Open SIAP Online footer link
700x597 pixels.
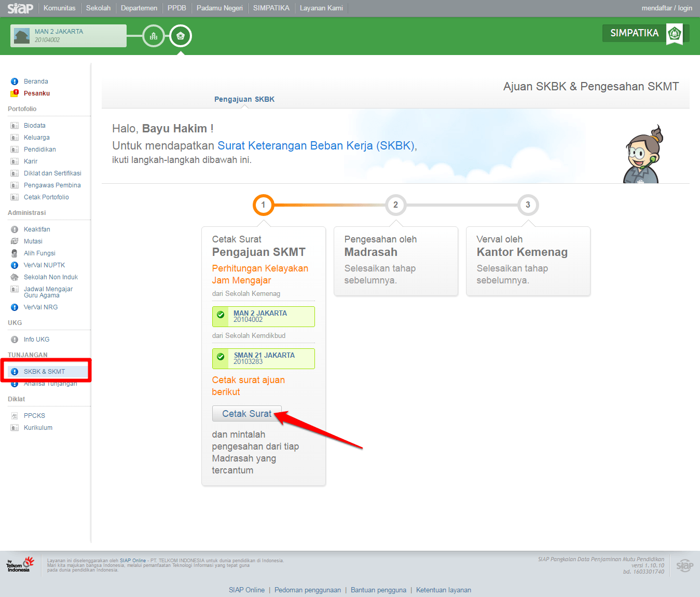(246, 590)
